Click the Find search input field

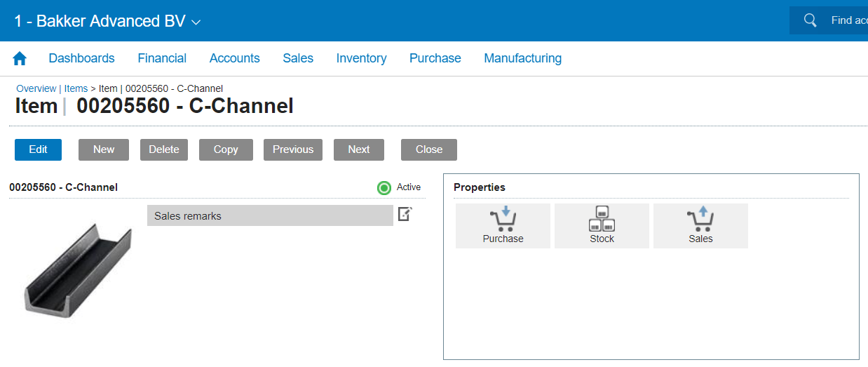tap(848, 20)
